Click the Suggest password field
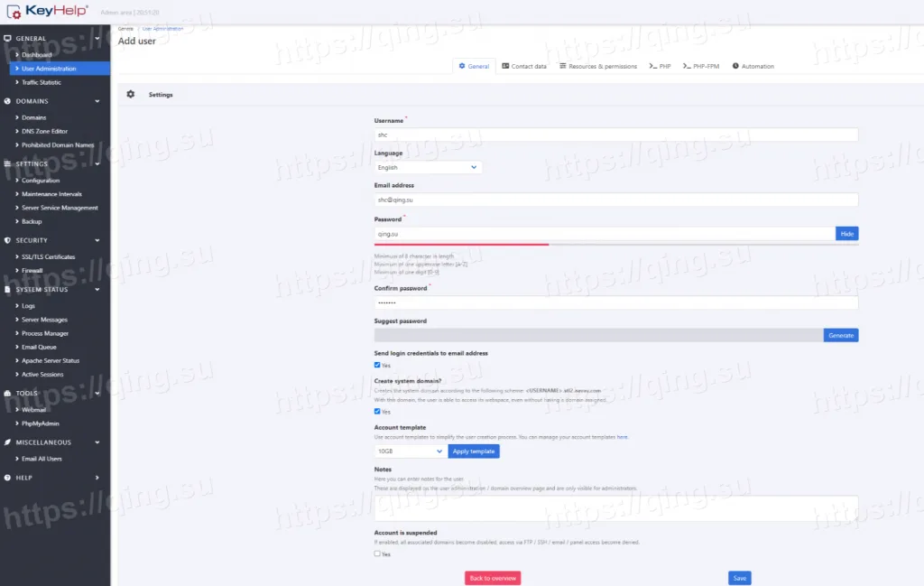Image resolution: width=924 pixels, height=586 pixels. 599,336
